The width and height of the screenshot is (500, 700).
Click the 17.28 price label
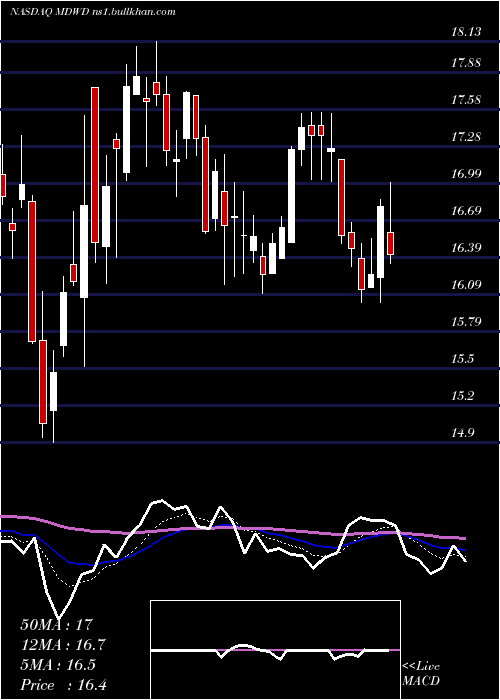click(466, 136)
